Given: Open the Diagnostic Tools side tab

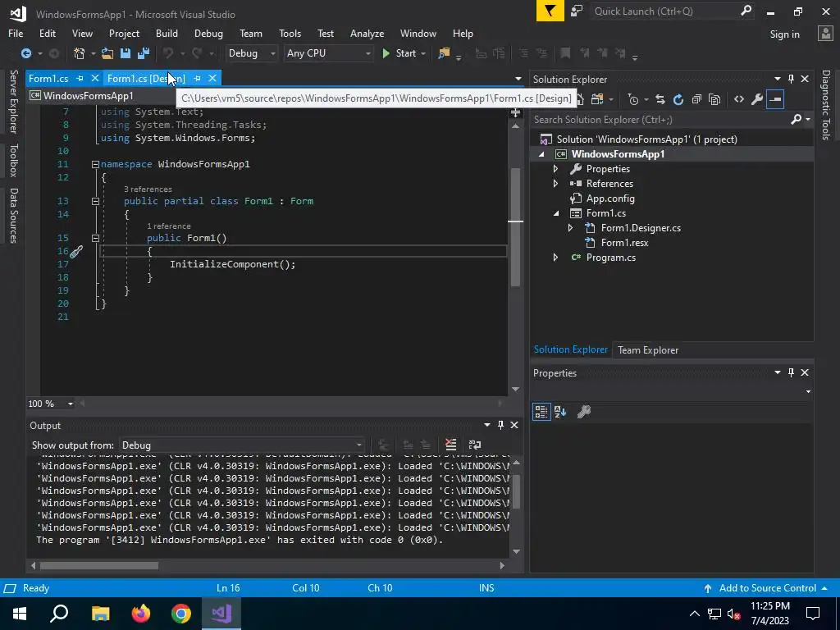Looking at the screenshot, I should [x=826, y=104].
